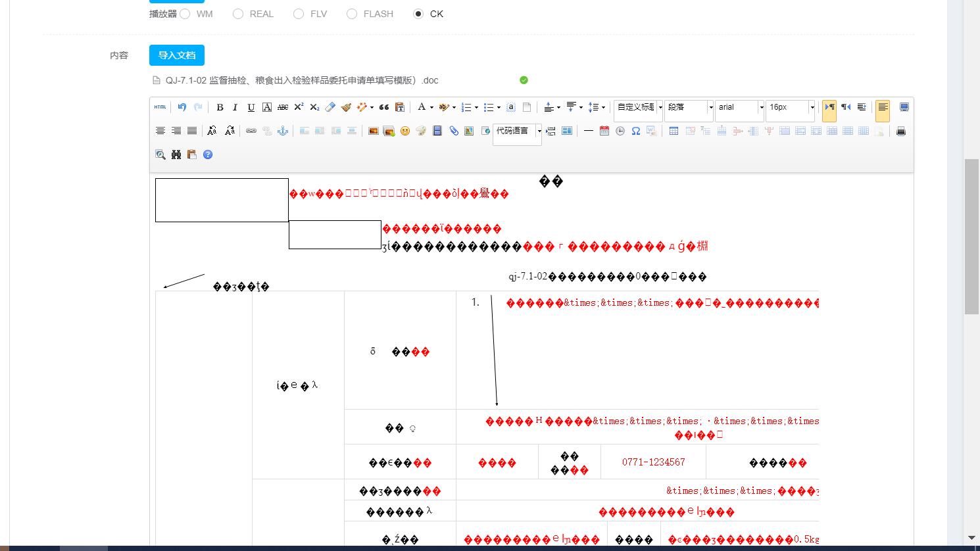Expand the font color picker arrow
The height and width of the screenshot is (551, 980).
[431, 107]
